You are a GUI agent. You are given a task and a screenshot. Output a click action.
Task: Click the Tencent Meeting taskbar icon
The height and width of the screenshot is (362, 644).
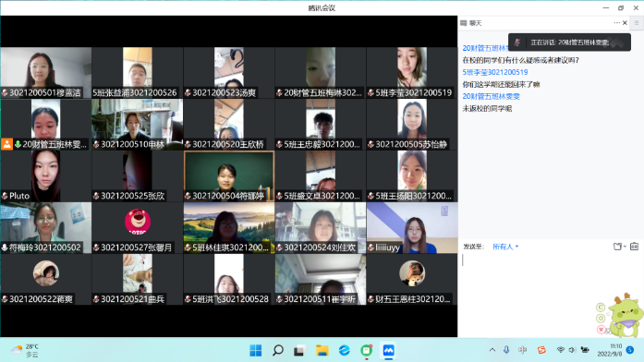[389, 350]
